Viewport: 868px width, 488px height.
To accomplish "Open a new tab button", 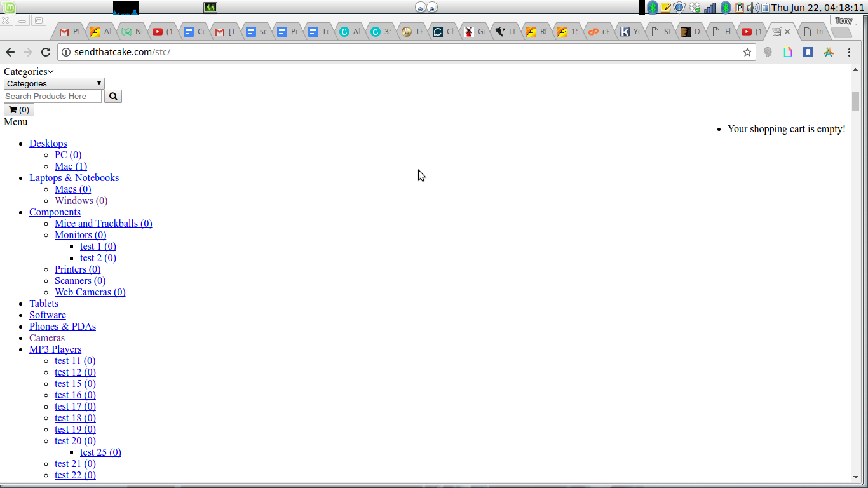I will pyautogui.click(x=840, y=32).
